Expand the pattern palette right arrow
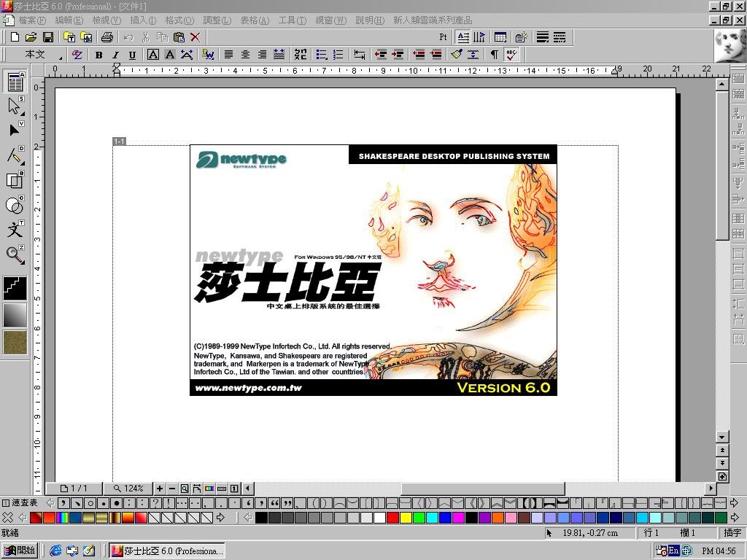 [220, 517]
